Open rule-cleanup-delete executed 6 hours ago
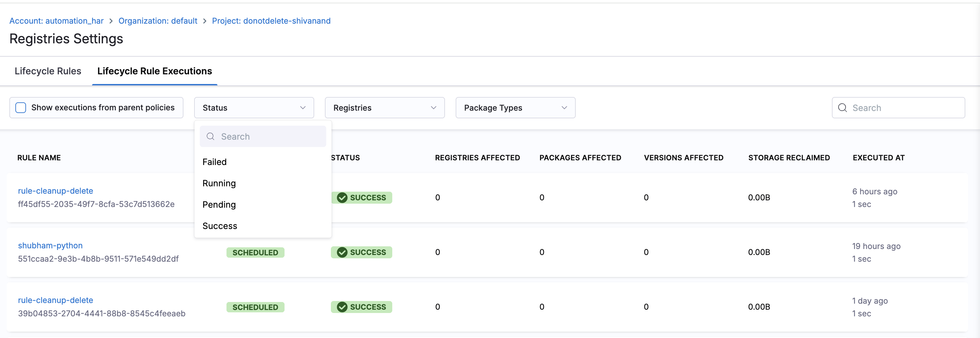This screenshot has width=980, height=338. click(x=56, y=191)
